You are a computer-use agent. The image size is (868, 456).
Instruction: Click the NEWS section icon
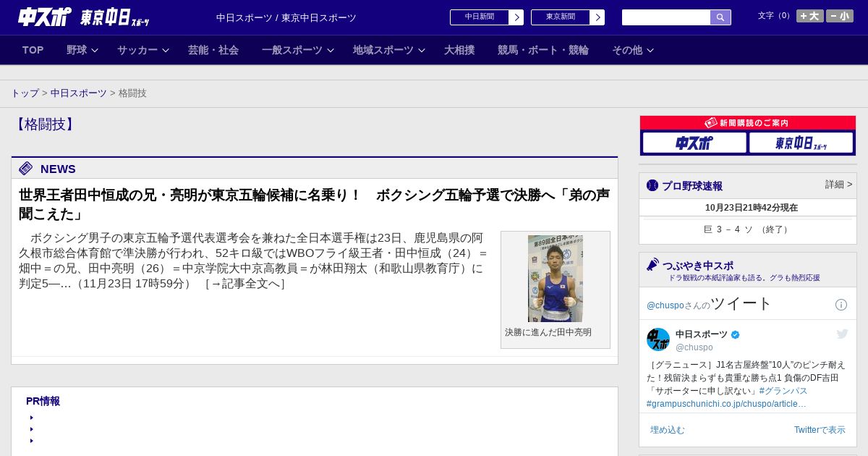pos(26,169)
